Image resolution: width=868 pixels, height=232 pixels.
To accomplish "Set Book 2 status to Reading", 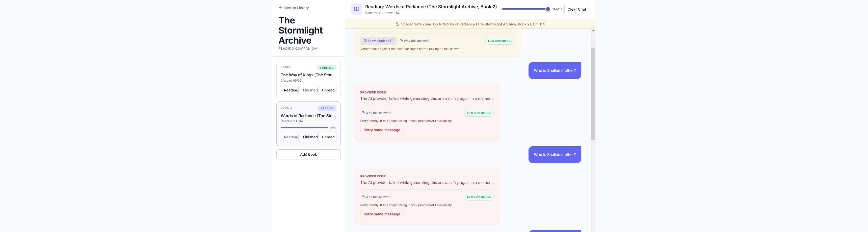I will click(x=290, y=137).
